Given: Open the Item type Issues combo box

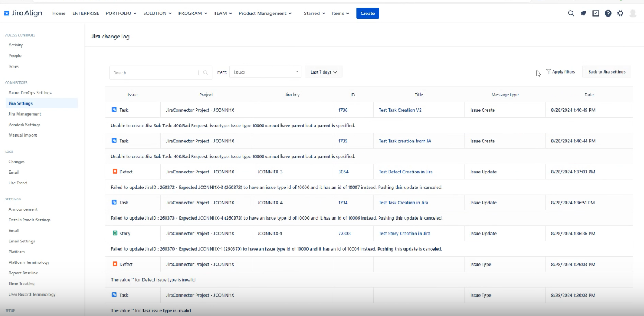Looking at the screenshot, I should (265, 72).
